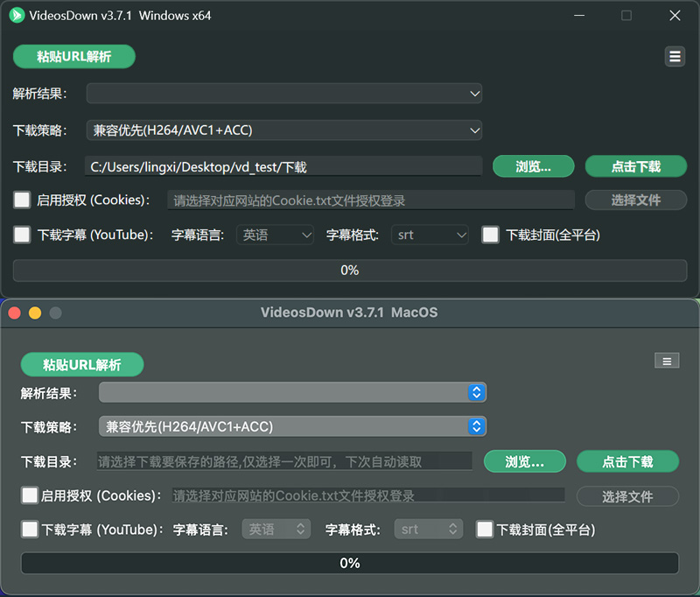Screen dimensions: 700x597
Task: Click 浏览... button in MacOS window
Action: pos(525,461)
